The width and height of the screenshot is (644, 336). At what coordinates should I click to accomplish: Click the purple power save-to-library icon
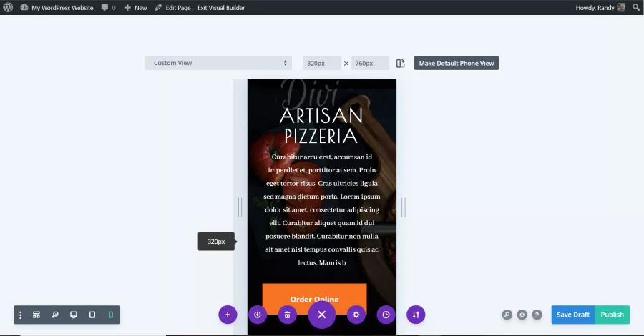point(258,315)
